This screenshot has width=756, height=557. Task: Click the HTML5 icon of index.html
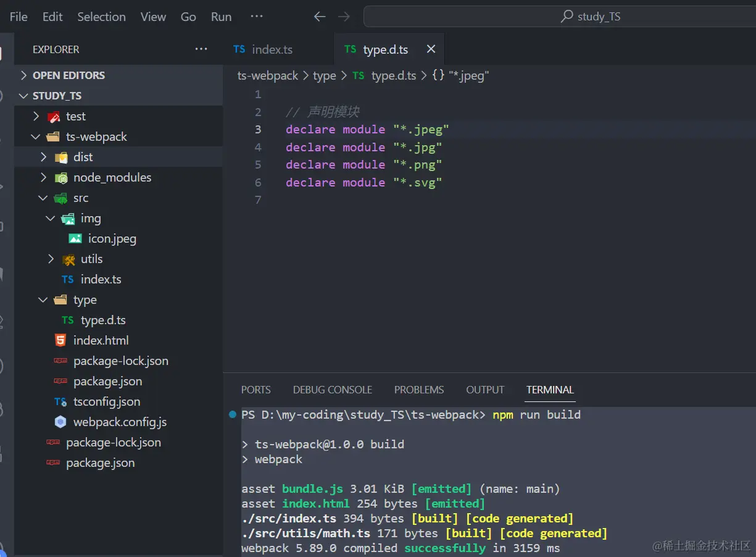point(60,340)
